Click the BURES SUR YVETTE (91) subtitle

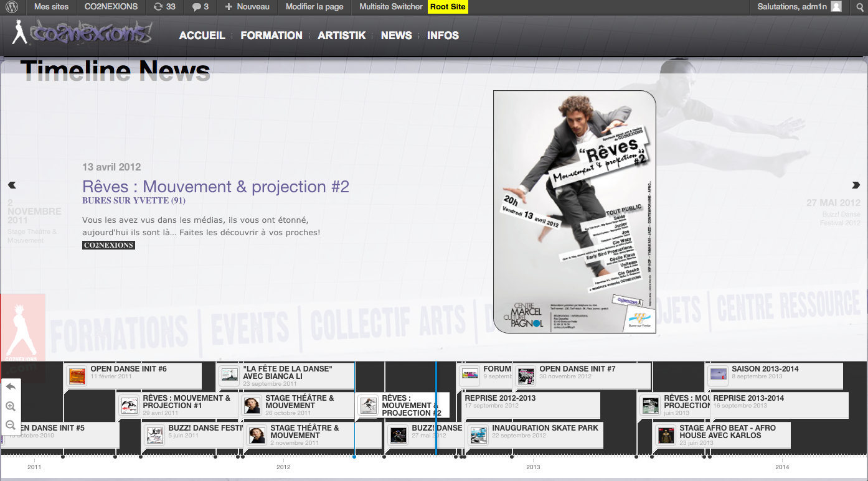point(134,201)
